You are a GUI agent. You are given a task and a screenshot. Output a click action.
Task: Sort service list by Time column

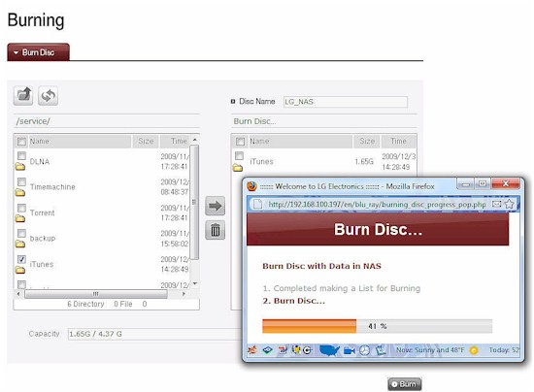pyautogui.click(x=175, y=141)
